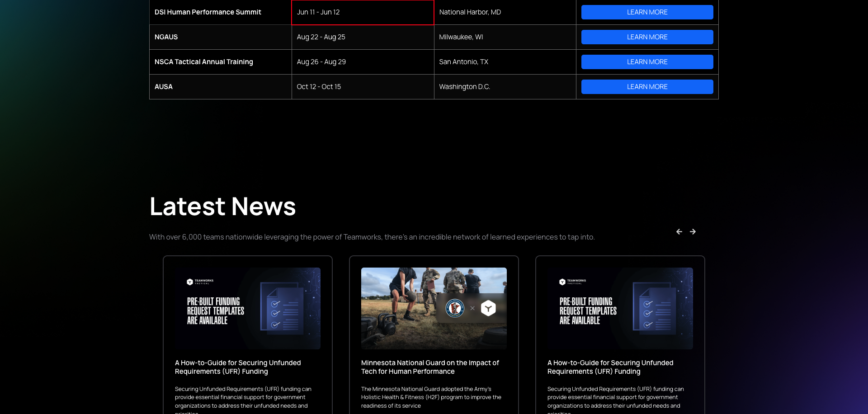This screenshot has width=868, height=414.
Task: Click LEARN MORE for AUSA event
Action: tap(647, 86)
